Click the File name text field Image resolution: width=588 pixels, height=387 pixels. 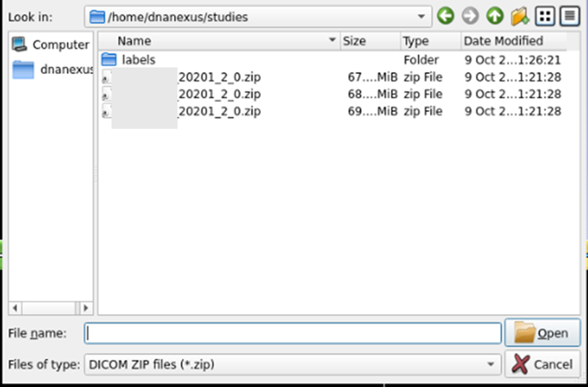point(293,334)
